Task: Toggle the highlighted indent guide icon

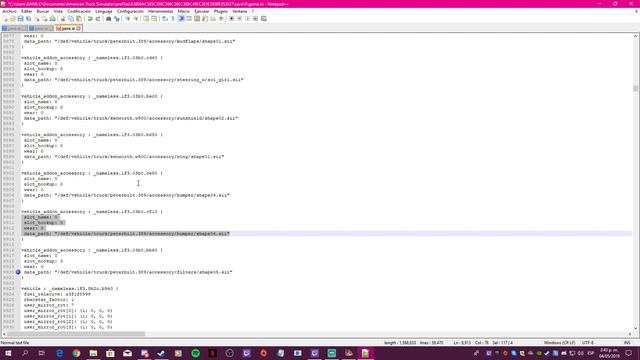Action: pyautogui.click(x=181, y=19)
